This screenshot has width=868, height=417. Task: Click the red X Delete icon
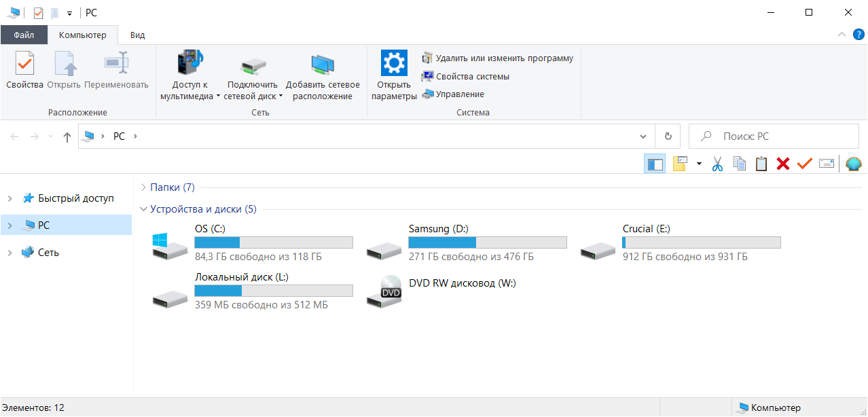click(783, 164)
